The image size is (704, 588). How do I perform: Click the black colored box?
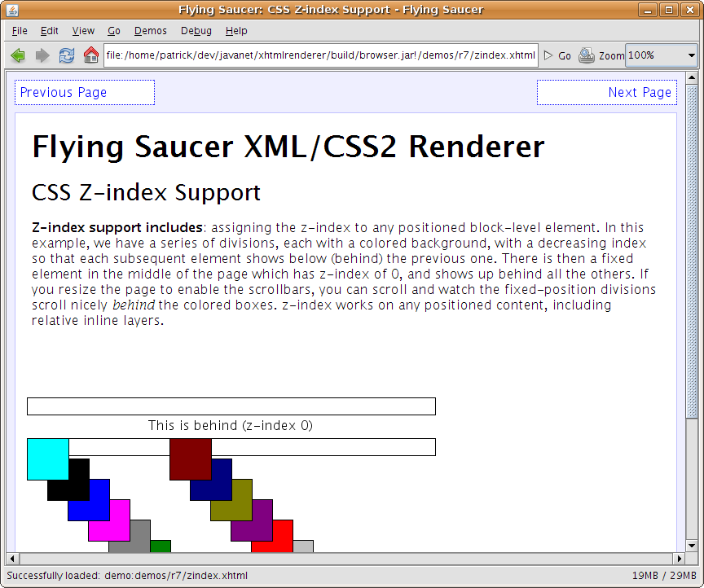pyautogui.click(x=68, y=480)
